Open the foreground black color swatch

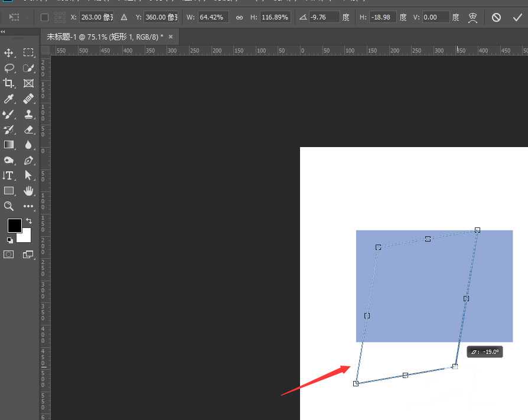pyautogui.click(x=14, y=225)
